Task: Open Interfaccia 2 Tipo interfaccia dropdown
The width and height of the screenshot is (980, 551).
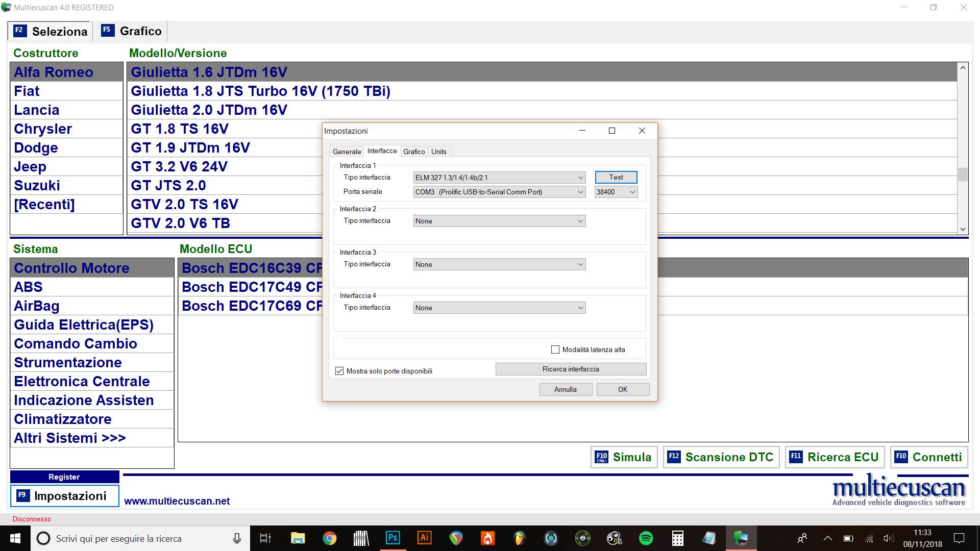Action: 499,221
